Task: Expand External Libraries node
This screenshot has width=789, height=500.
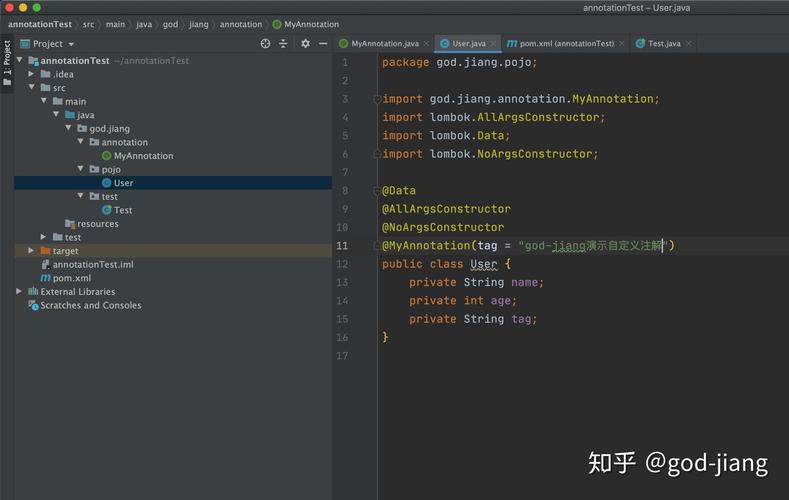Action: [19, 291]
